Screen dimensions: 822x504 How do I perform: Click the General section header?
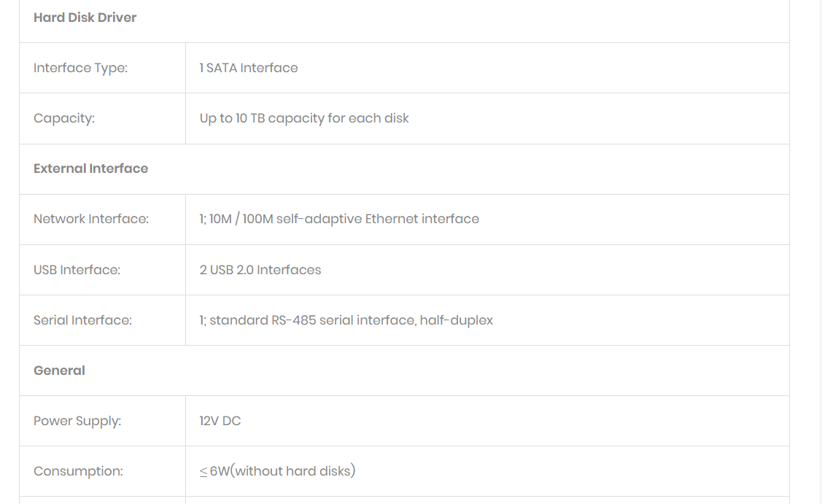(59, 371)
